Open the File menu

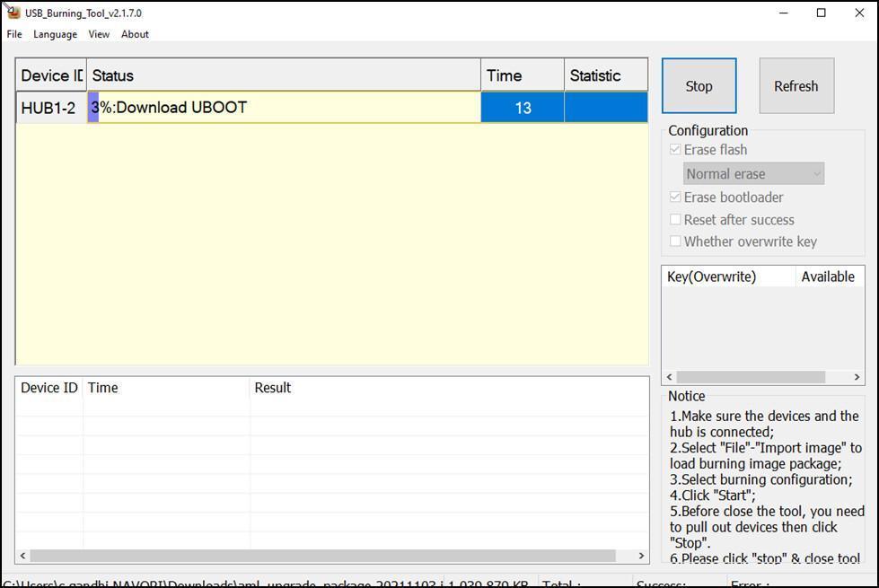click(x=14, y=34)
